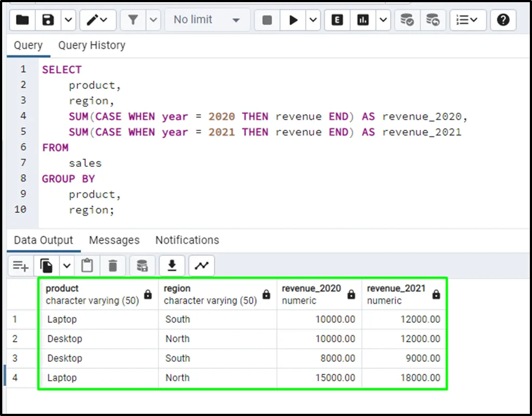The width and height of the screenshot is (532, 416).
Task: Open the Edit pencil dropdown menu
Action: click(x=98, y=20)
